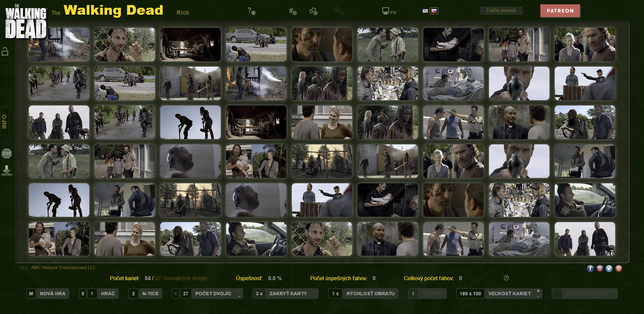Click the card flip hint icon

(x=313, y=11)
